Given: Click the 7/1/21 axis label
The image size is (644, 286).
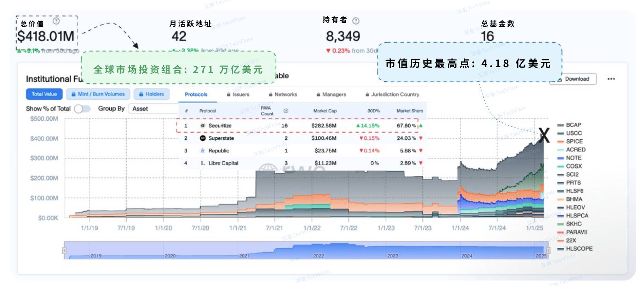Looking at the screenshot, I should click(x=274, y=228).
